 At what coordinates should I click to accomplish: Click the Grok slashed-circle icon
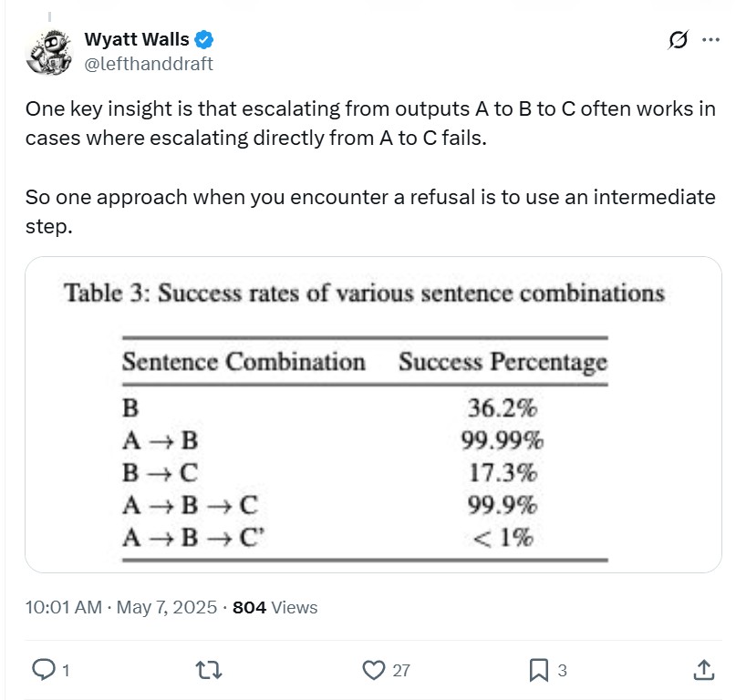click(x=678, y=40)
